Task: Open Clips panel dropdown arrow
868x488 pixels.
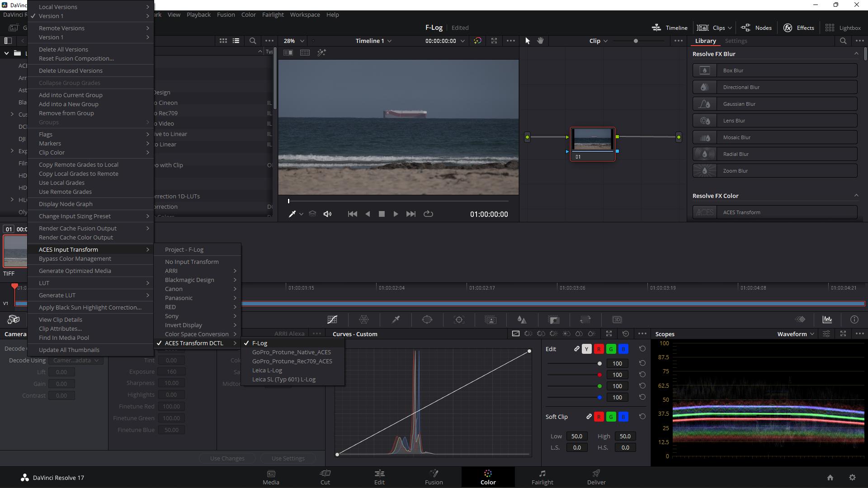Action: [730, 28]
